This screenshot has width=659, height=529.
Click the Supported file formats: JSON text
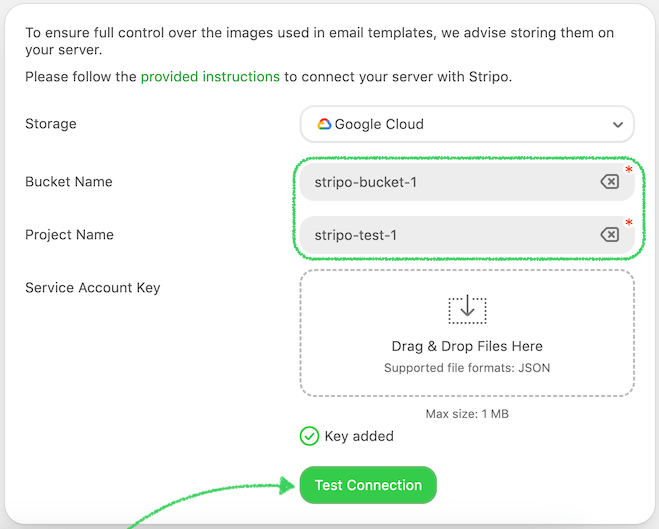pyautogui.click(x=467, y=368)
